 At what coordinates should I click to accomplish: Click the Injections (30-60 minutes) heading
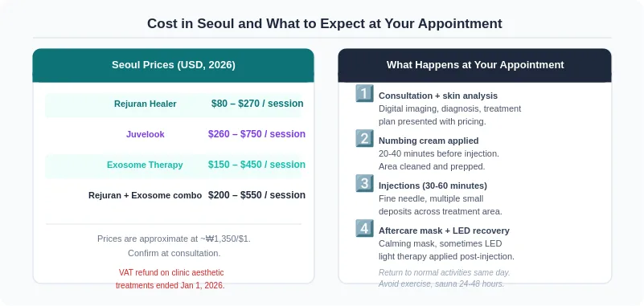pos(433,186)
